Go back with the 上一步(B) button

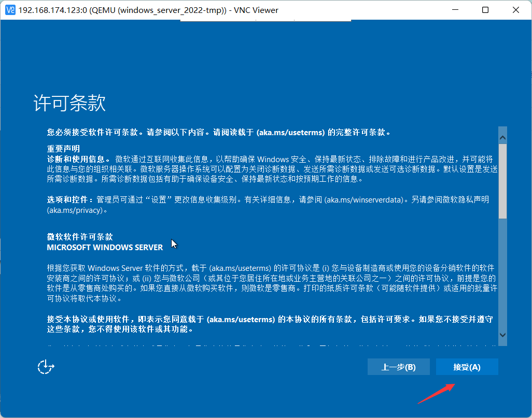tap(398, 367)
